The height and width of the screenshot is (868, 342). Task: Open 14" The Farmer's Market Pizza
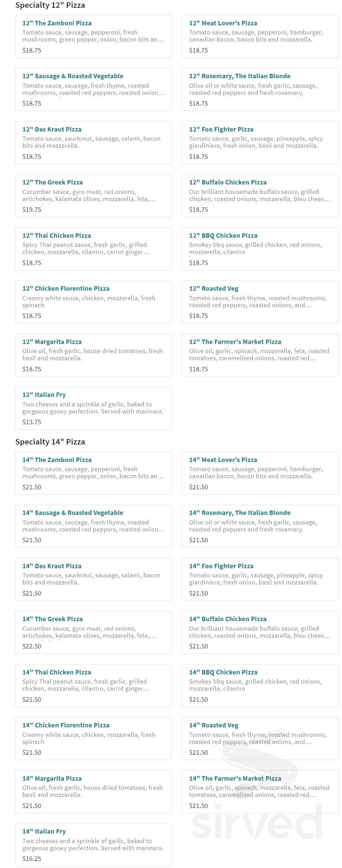click(235, 779)
